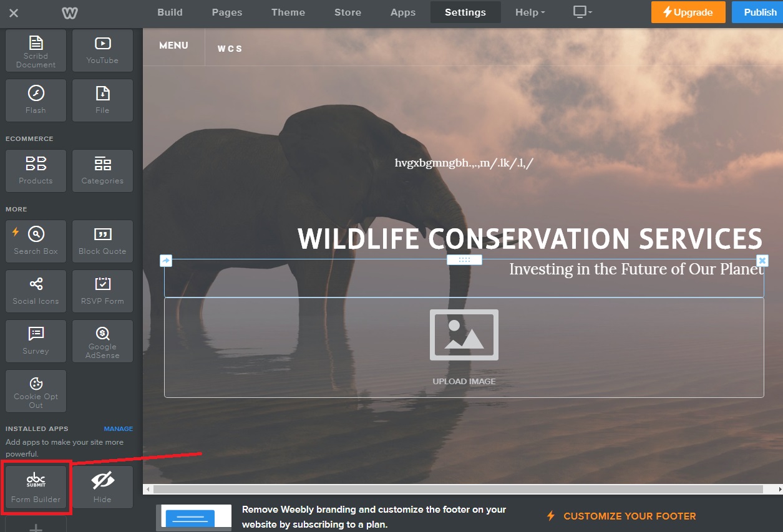Select the Products ecommerce element
Screen dimensions: 783x532
pyautogui.click(x=36, y=170)
